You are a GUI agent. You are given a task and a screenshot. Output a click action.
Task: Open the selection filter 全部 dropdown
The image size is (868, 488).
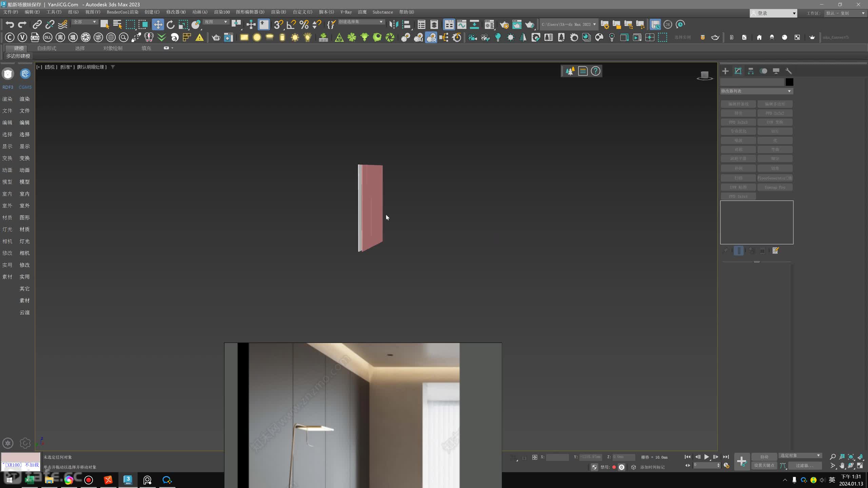click(x=84, y=22)
